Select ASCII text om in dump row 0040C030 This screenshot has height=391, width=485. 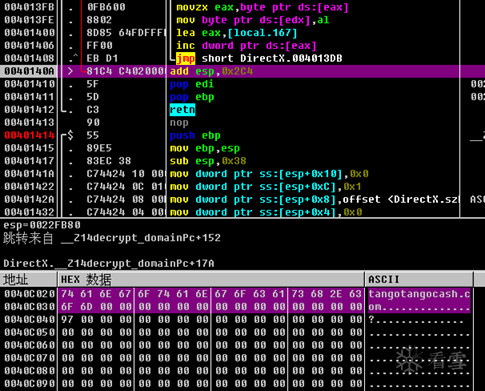tap(374, 307)
